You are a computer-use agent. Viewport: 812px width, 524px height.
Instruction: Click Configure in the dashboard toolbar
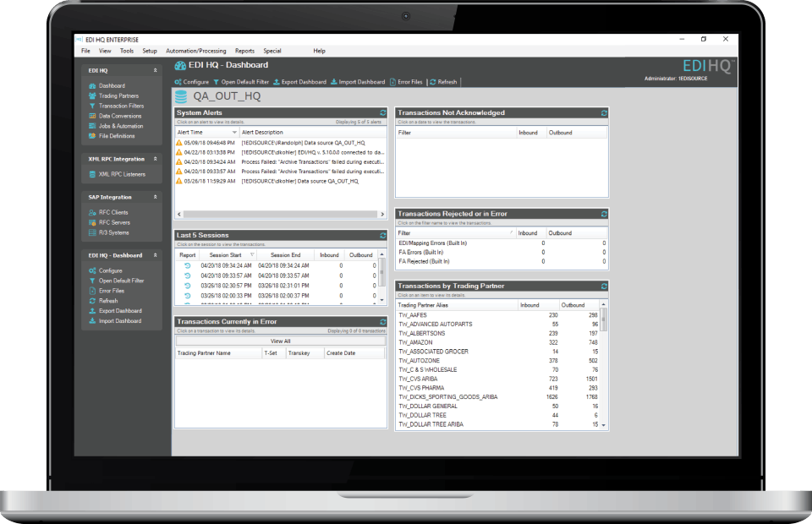coord(192,82)
